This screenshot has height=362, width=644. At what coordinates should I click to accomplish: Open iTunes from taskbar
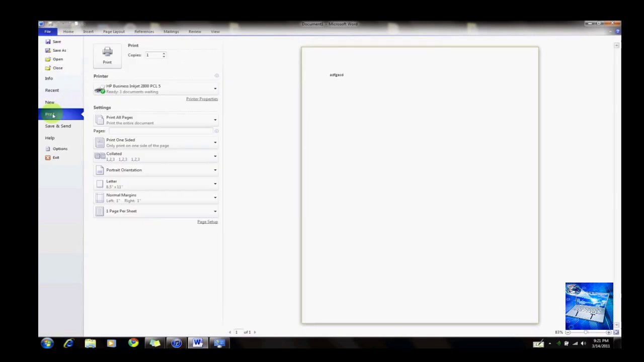pyautogui.click(x=176, y=343)
